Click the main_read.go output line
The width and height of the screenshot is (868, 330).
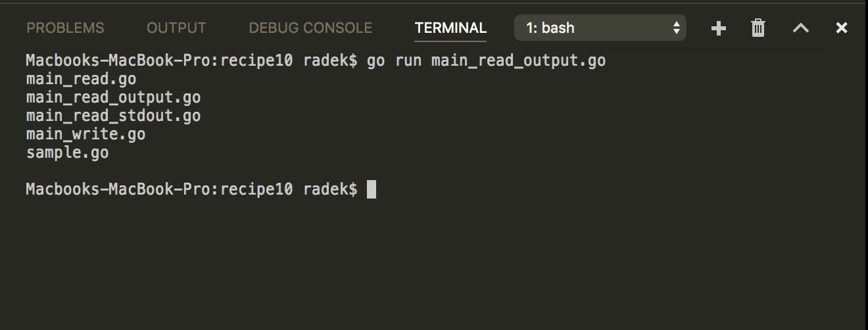82,80
